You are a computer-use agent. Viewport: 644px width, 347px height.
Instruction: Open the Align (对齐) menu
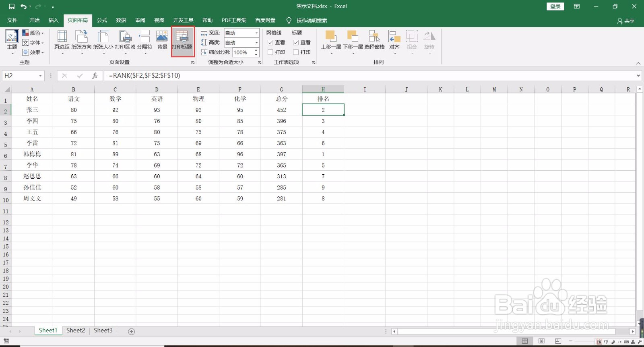tap(394, 42)
